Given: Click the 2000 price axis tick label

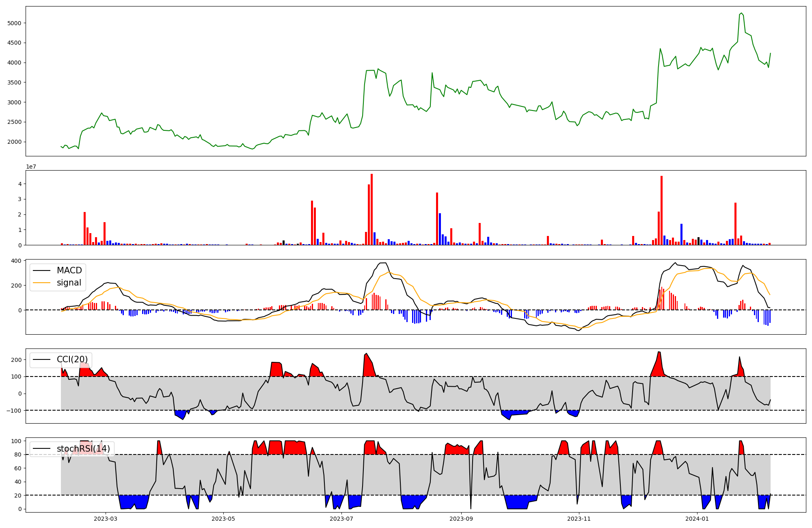Looking at the screenshot, I should 14,142.
